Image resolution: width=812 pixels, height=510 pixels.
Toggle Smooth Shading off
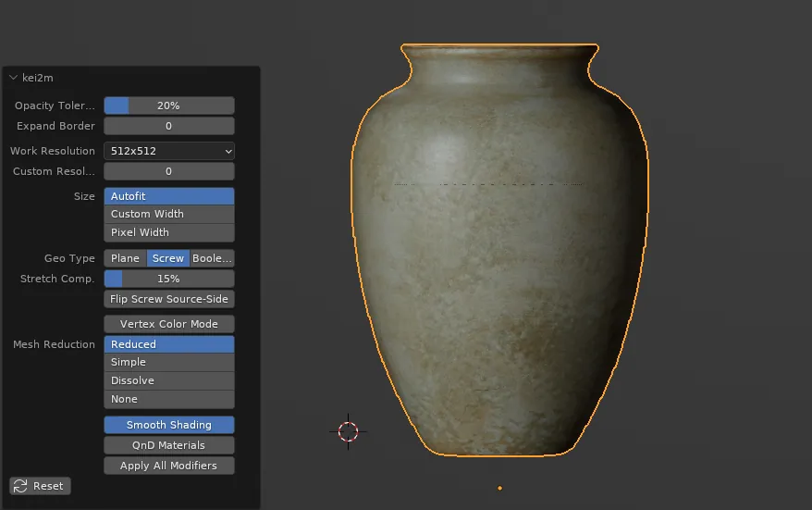click(168, 425)
